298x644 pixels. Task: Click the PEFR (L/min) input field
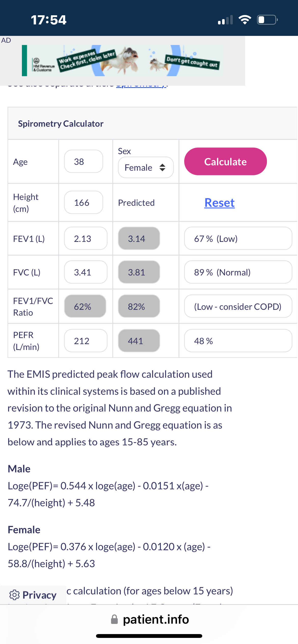point(86,341)
